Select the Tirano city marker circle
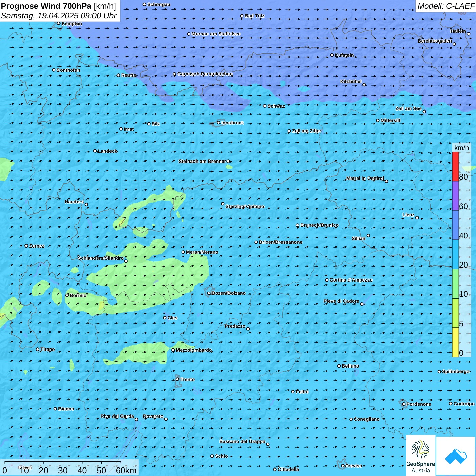Screen dimensions: 476x476 (38, 349)
